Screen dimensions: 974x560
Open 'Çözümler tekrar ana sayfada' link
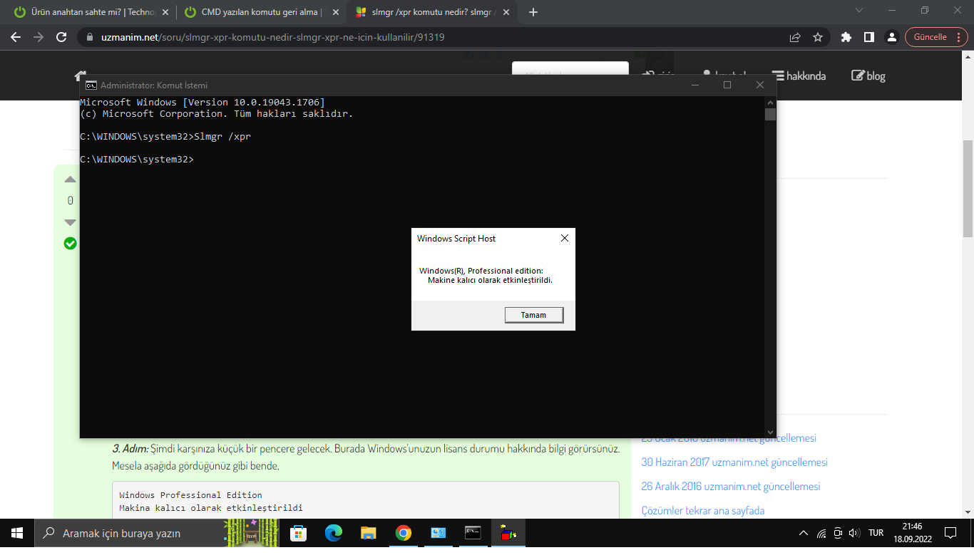[x=703, y=511]
